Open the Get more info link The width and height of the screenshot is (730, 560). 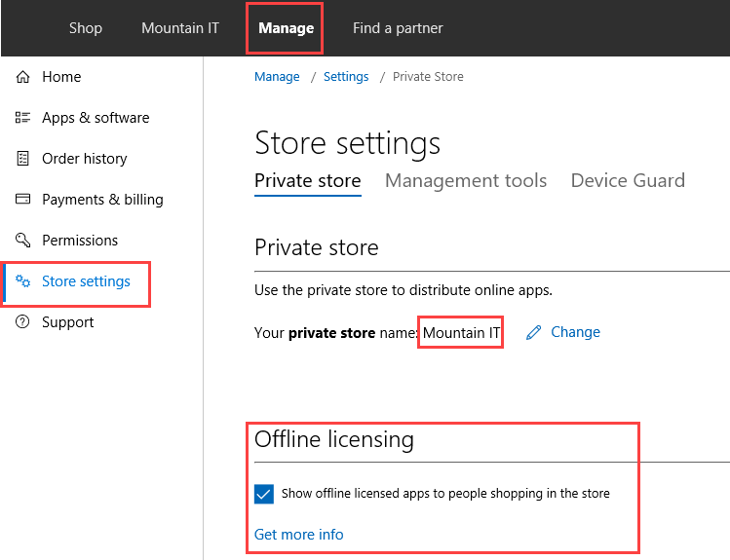click(x=298, y=534)
